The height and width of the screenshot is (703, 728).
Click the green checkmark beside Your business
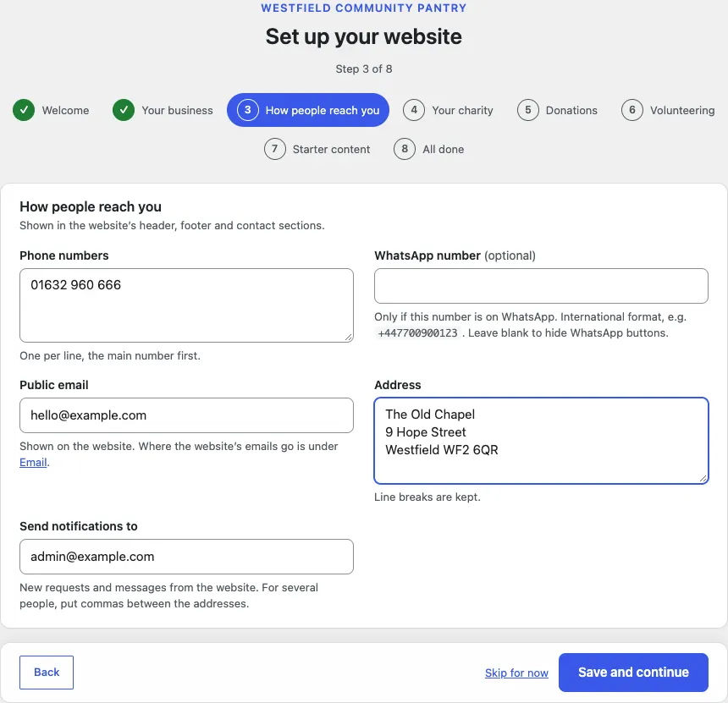pyautogui.click(x=124, y=110)
